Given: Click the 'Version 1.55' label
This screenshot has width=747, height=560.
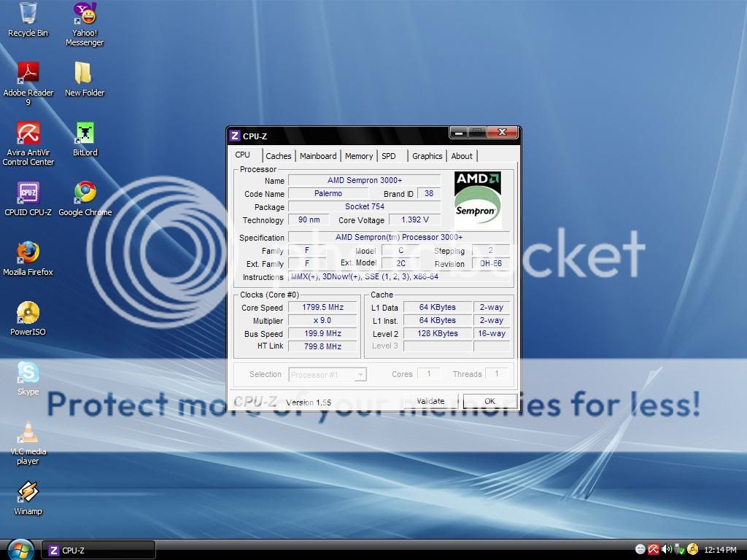Looking at the screenshot, I should pos(309,402).
